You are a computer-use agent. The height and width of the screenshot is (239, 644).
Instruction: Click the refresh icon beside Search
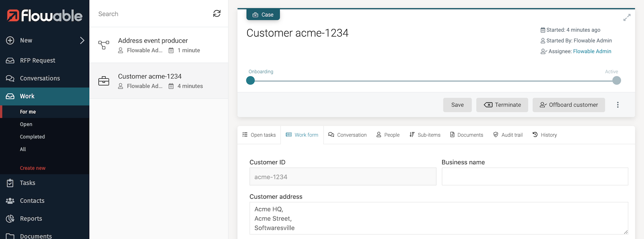click(217, 14)
